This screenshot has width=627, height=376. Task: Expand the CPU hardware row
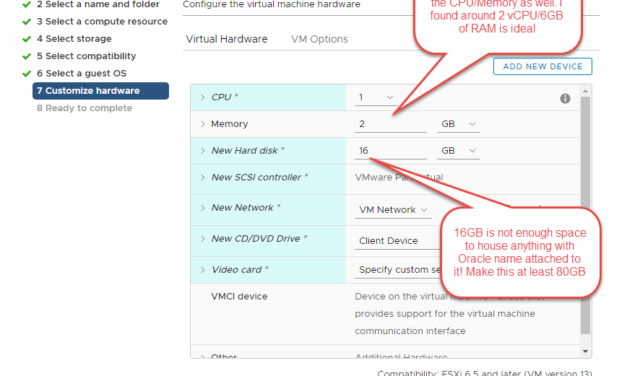click(202, 97)
